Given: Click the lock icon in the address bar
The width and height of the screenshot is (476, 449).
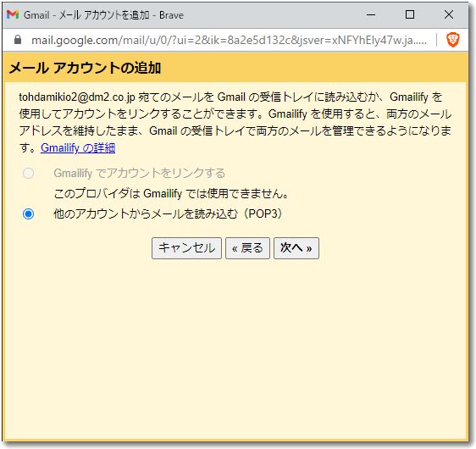Looking at the screenshot, I should 18,40.
